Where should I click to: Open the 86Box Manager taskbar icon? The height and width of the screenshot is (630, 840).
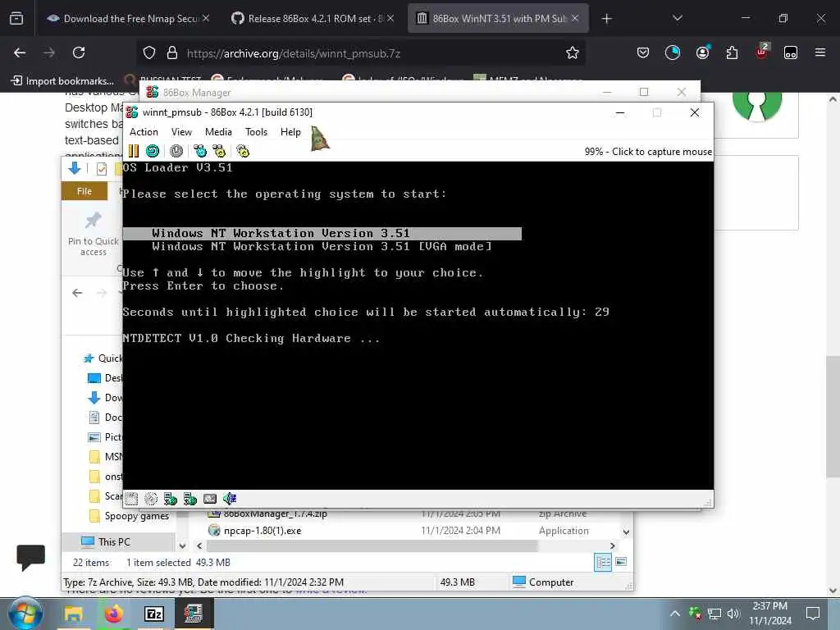[x=194, y=614]
